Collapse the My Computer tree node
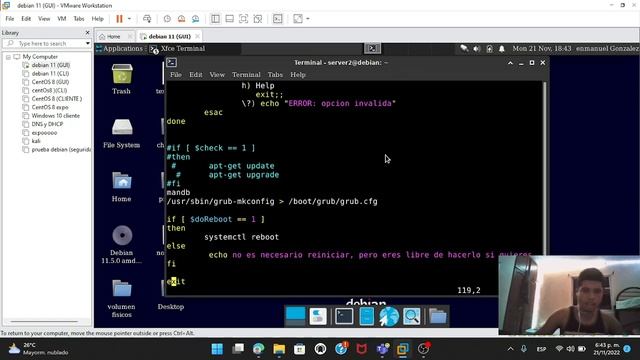 point(8,57)
